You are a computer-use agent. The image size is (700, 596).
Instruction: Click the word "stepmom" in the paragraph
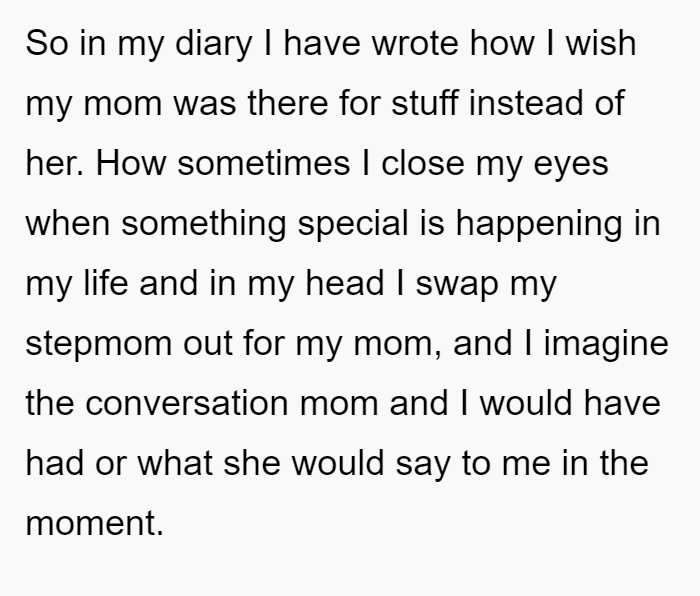tap(99, 344)
